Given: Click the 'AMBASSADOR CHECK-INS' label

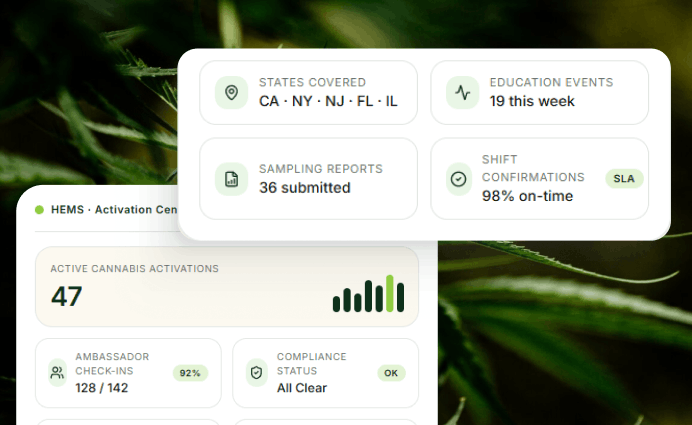Looking at the screenshot, I should click(x=112, y=364).
